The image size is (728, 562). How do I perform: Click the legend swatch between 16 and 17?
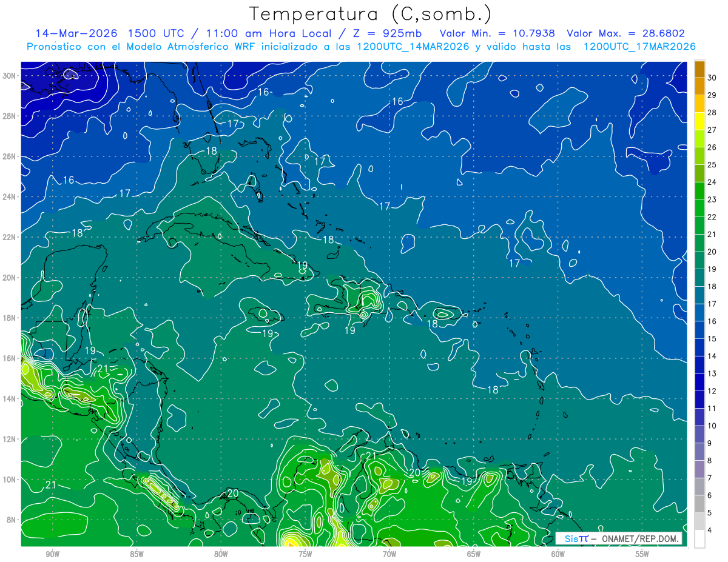coord(699,313)
